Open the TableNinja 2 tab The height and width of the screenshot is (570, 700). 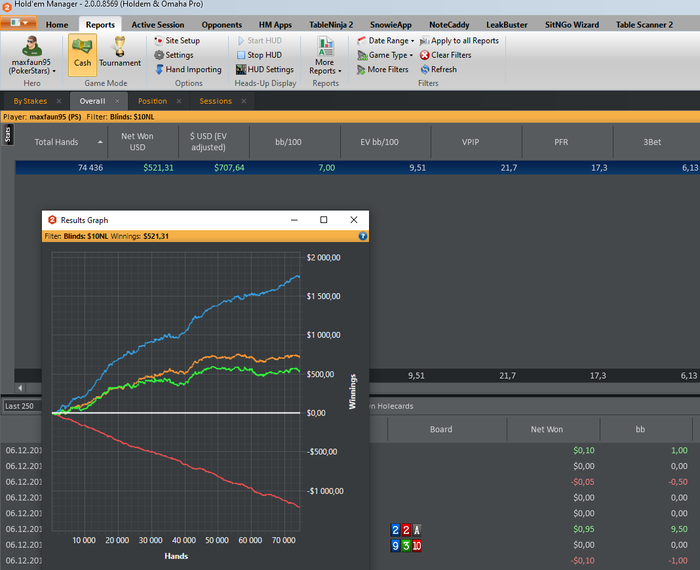point(331,25)
